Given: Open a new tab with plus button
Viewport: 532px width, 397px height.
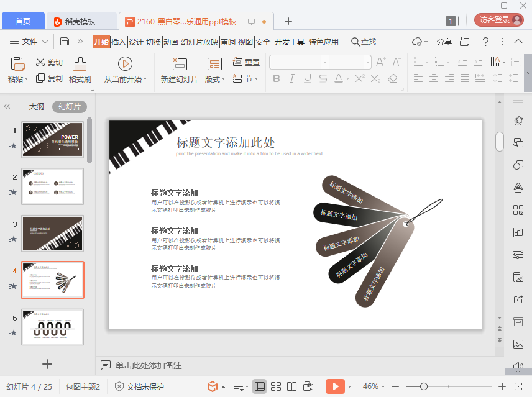Looking at the screenshot, I should coord(288,21).
